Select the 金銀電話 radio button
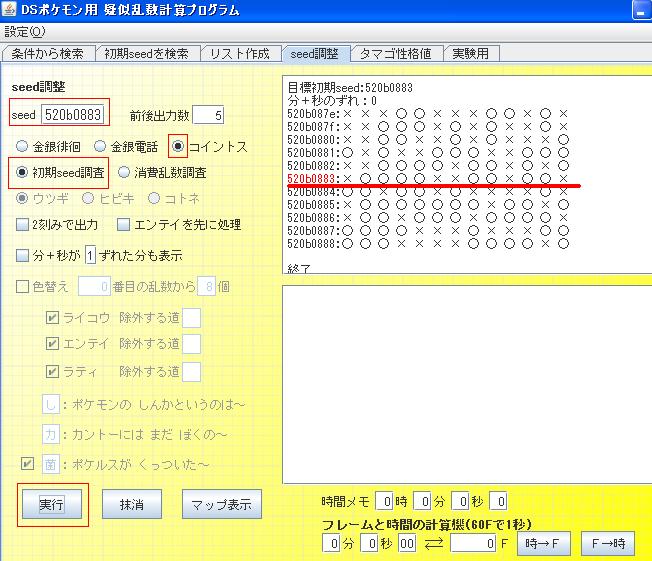This screenshot has height=561, width=652. coord(100,146)
